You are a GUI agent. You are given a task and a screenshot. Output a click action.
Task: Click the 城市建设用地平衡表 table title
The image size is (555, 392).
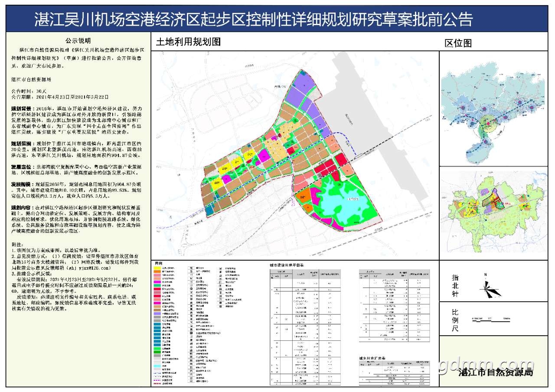[x=287, y=265]
